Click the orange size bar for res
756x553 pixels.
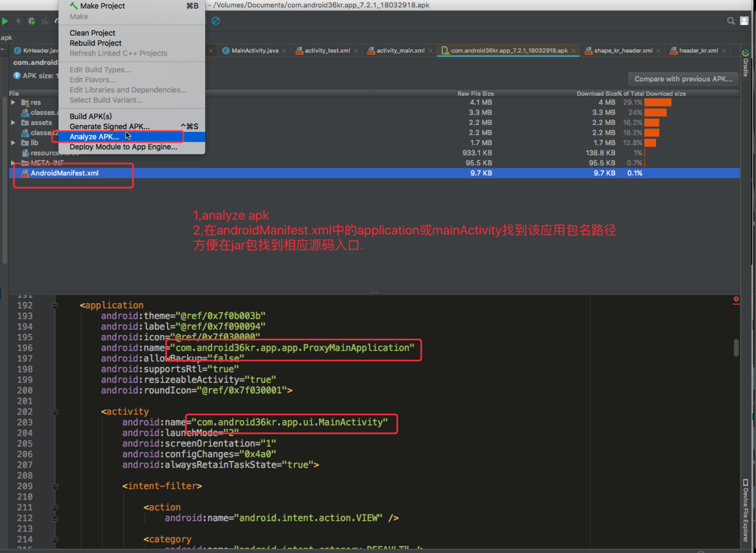(x=658, y=102)
